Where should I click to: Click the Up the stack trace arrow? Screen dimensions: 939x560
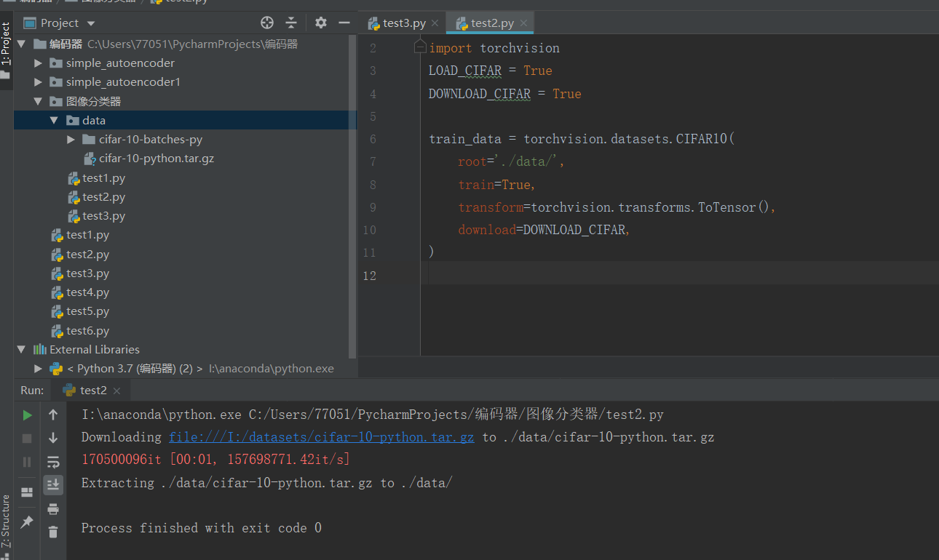(x=53, y=415)
